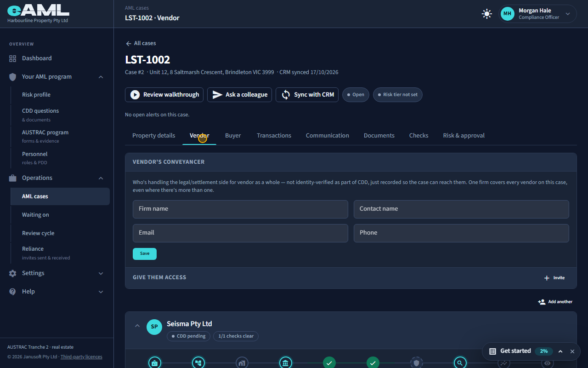Focus the Contact name field
Image resolution: width=588 pixels, height=368 pixels.
[x=461, y=209]
